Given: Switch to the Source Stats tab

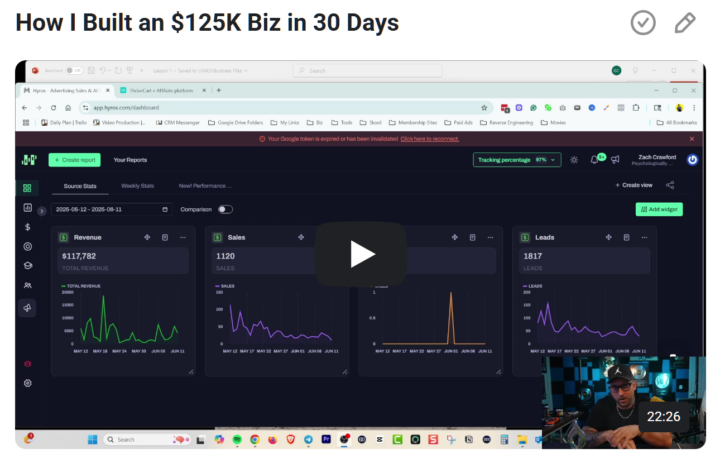Looking at the screenshot, I should pos(80,186).
